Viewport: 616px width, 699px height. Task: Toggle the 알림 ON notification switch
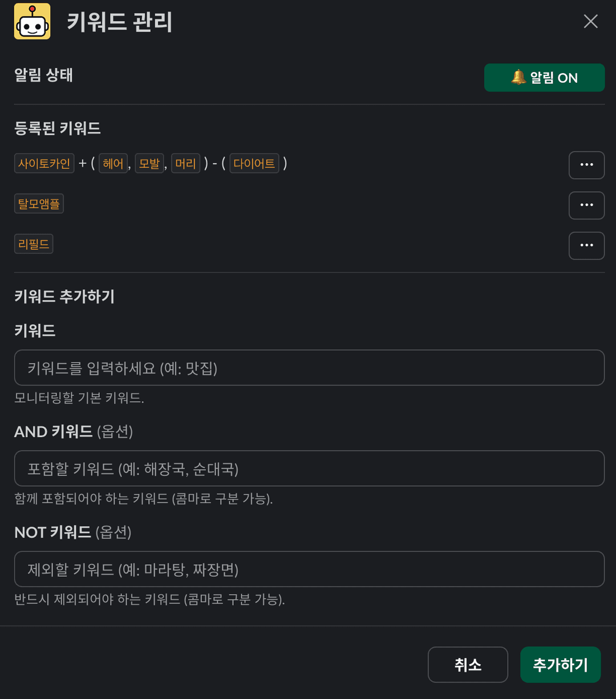[544, 78]
